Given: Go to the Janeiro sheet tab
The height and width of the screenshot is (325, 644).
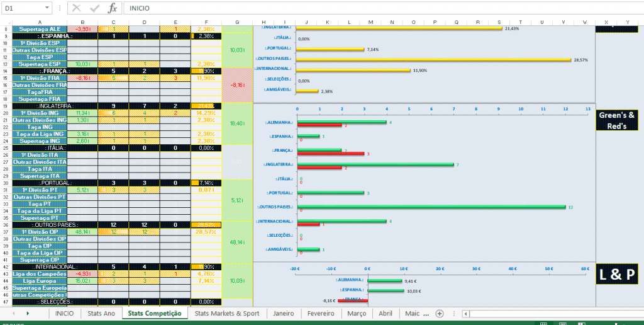Looking at the screenshot, I should (284, 314).
